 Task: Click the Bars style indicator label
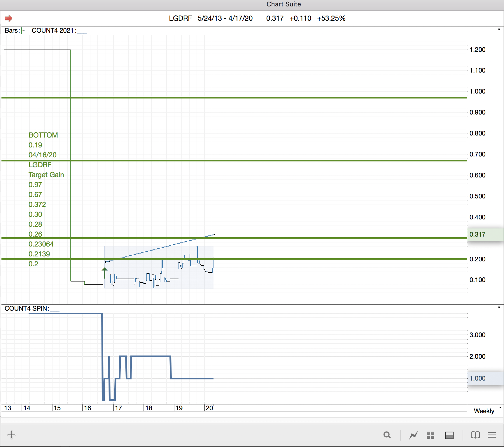coord(15,31)
